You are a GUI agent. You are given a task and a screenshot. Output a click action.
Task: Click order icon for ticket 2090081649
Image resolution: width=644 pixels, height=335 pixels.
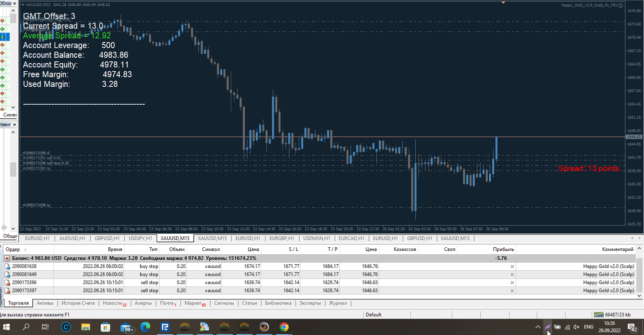click(x=7, y=274)
